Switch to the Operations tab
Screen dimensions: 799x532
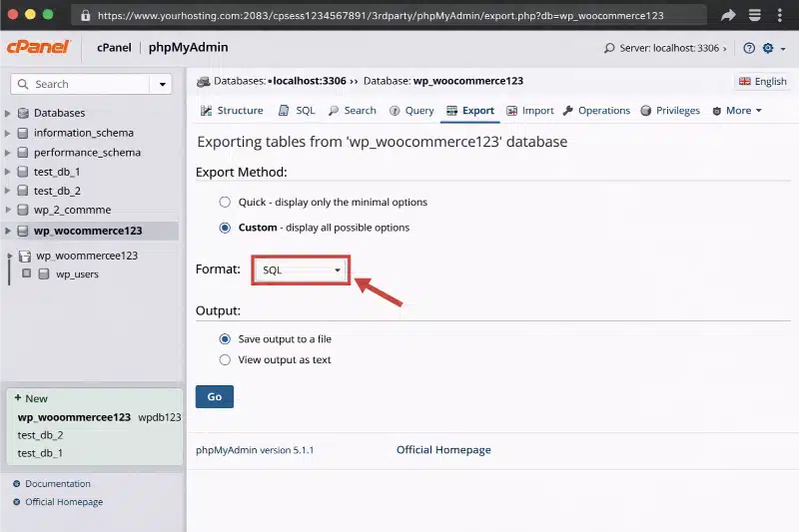596,111
